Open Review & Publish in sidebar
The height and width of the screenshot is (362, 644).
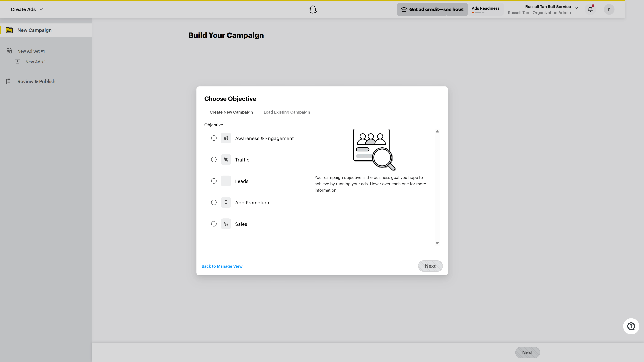pos(36,81)
